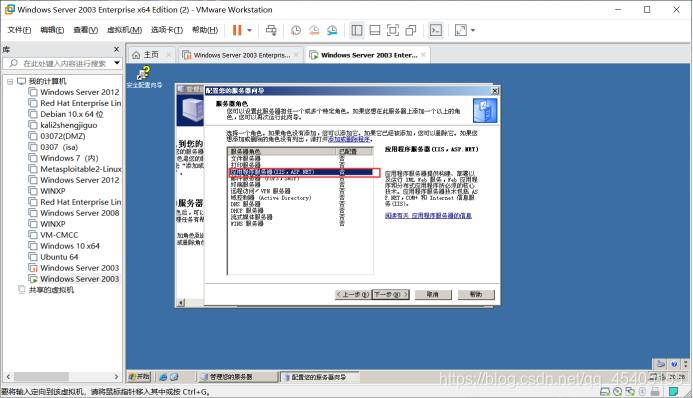Click the 已配置 column header
This screenshot has height=398, width=693.
pos(355,152)
